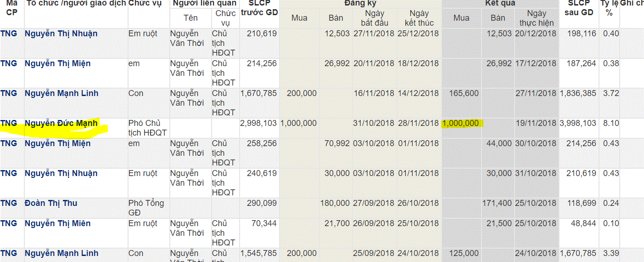Click the Đoàn Thị Thu name link

click(51, 203)
